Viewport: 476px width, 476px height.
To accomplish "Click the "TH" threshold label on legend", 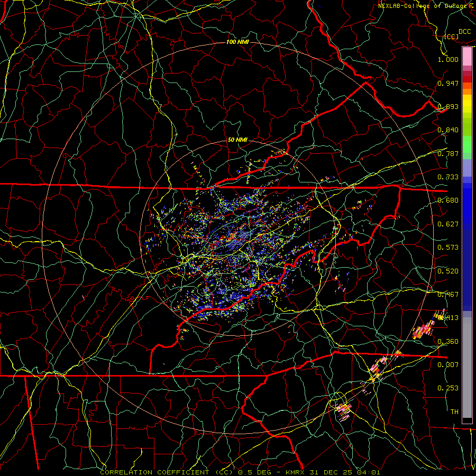I will point(454,412).
